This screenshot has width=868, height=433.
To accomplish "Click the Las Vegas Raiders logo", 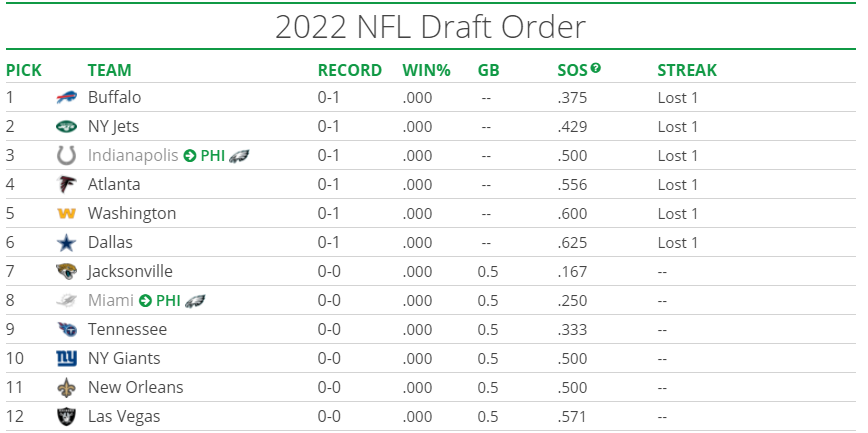I will point(66,416).
